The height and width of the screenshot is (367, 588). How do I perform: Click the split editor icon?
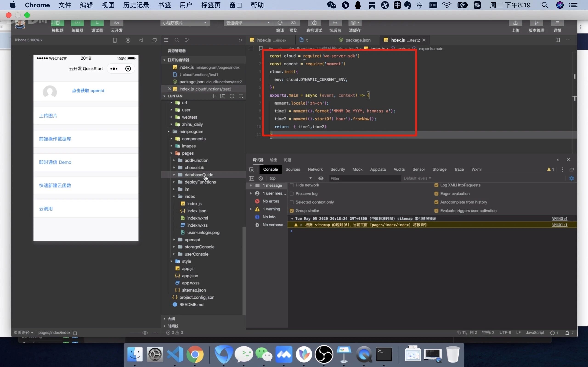tap(558, 40)
